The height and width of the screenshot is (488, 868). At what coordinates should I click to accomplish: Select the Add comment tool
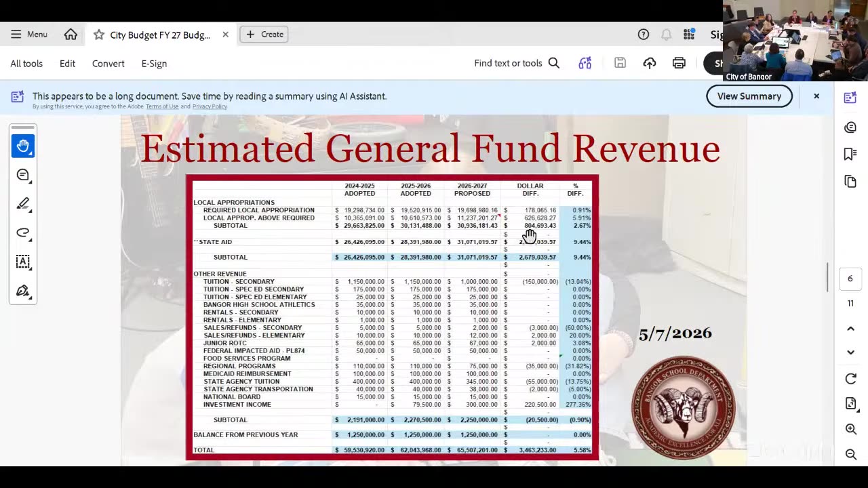click(x=23, y=175)
